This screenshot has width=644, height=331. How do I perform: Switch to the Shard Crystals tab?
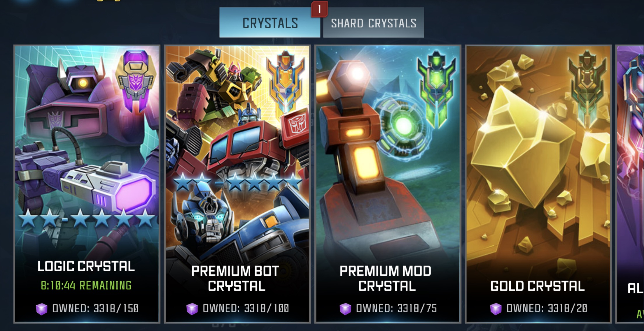point(374,23)
